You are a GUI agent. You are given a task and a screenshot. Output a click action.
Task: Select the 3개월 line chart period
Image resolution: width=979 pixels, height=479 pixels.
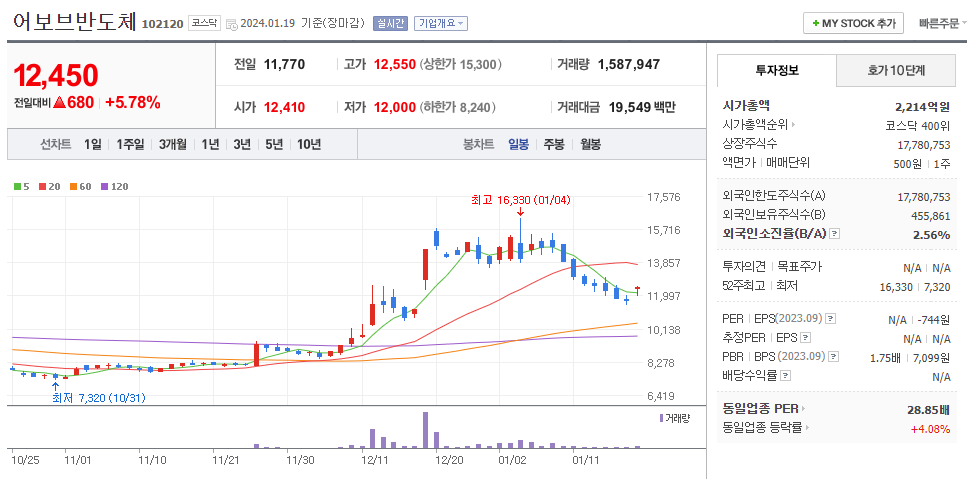pos(172,144)
